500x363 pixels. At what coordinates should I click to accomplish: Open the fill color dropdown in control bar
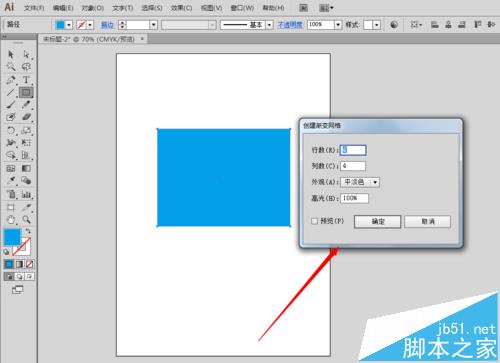point(69,25)
